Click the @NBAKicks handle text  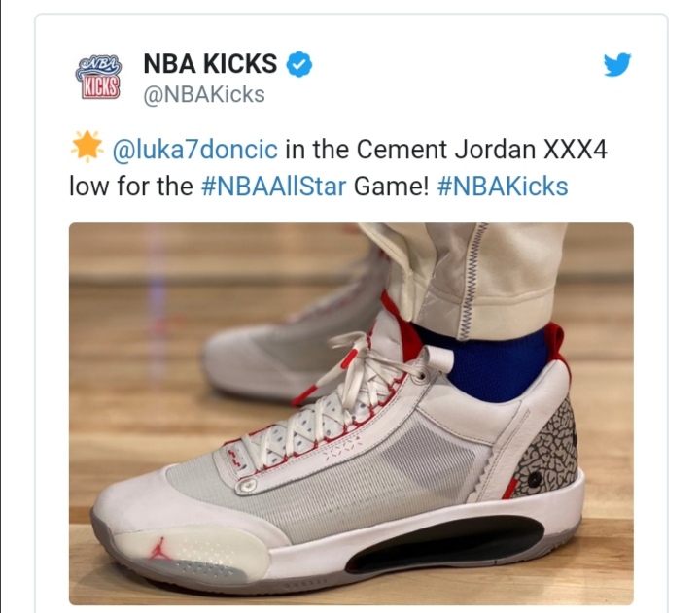pyautogui.click(x=204, y=94)
